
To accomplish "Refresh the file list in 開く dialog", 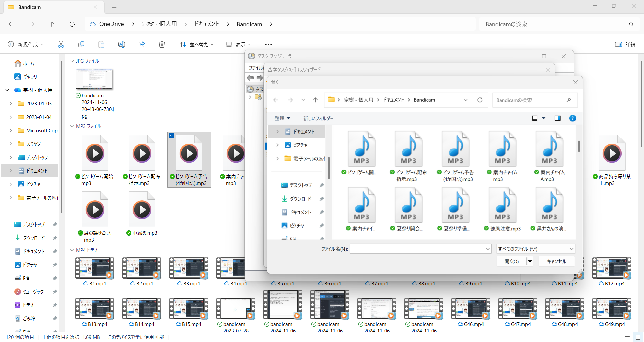I will pos(480,100).
